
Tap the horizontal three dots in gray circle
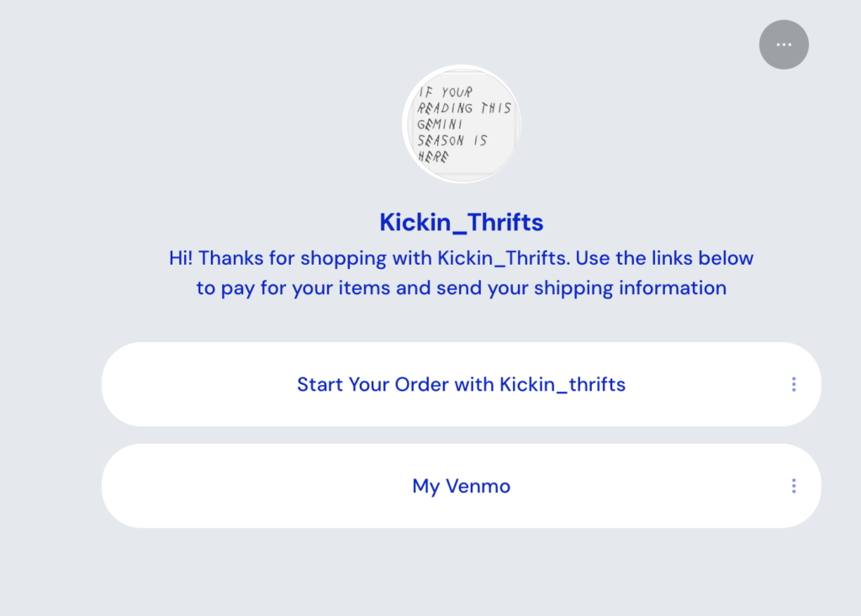(784, 45)
